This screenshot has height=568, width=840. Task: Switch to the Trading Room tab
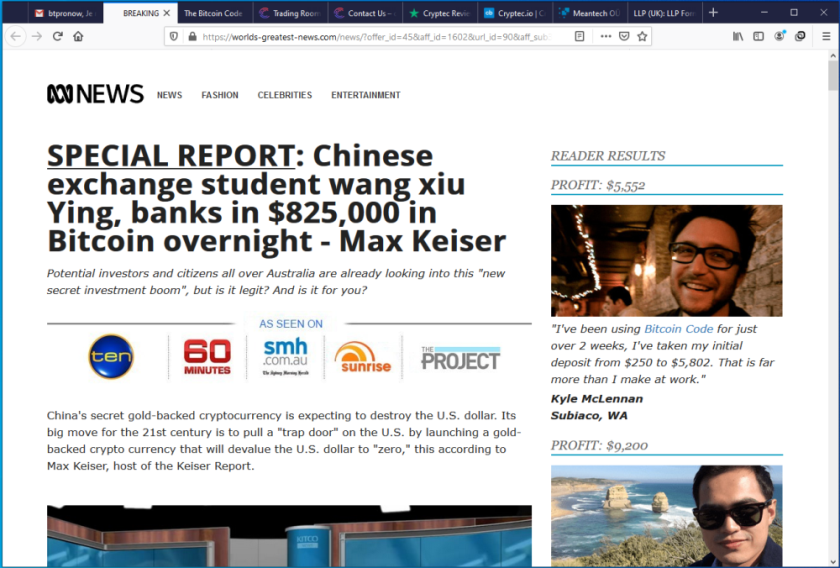click(290, 13)
